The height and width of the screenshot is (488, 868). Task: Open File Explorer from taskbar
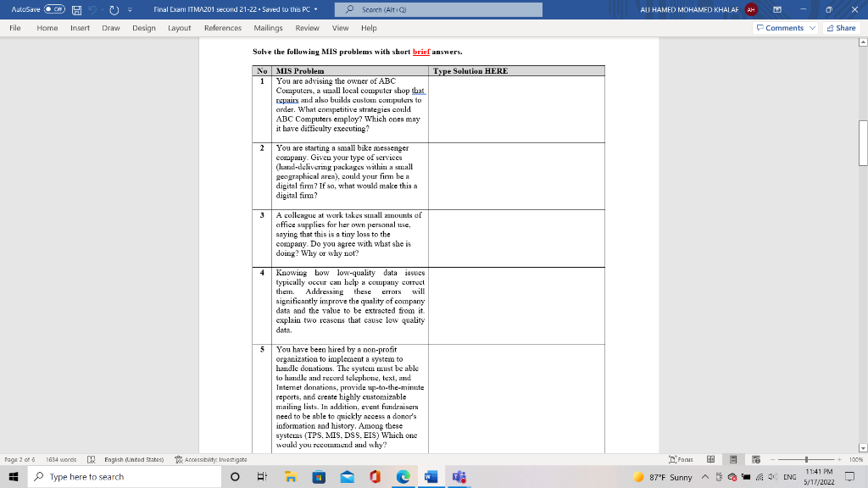tap(291, 476)
